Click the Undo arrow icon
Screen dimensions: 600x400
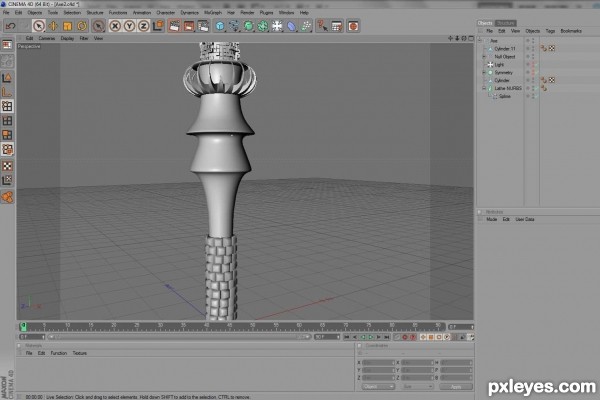(10, 26)
